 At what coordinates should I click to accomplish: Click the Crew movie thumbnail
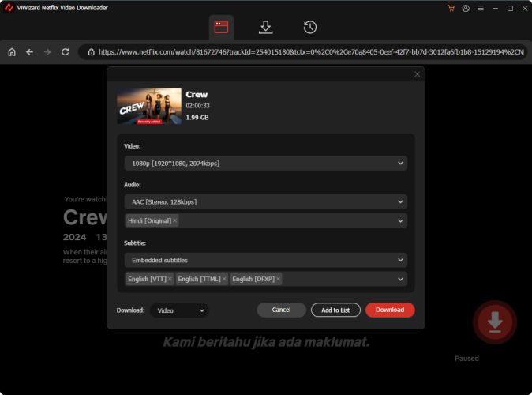pos(149,106)
